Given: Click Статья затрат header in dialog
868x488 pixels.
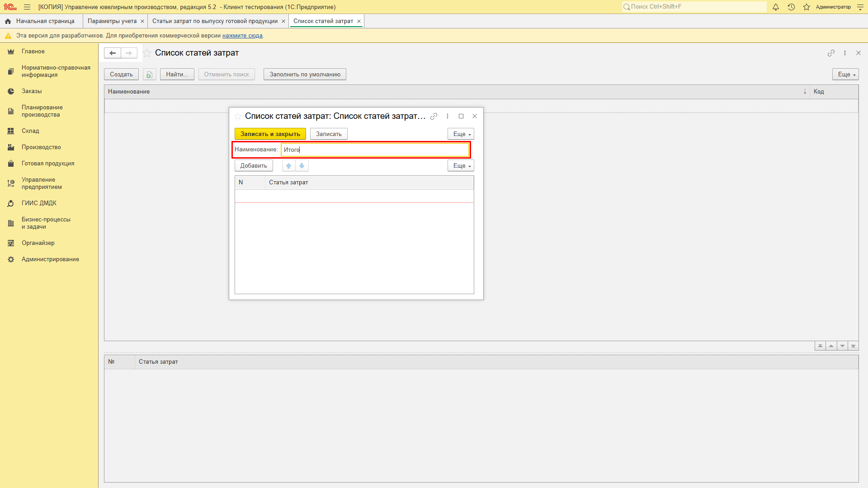Looking at the screenshot, I should (369, 183).
